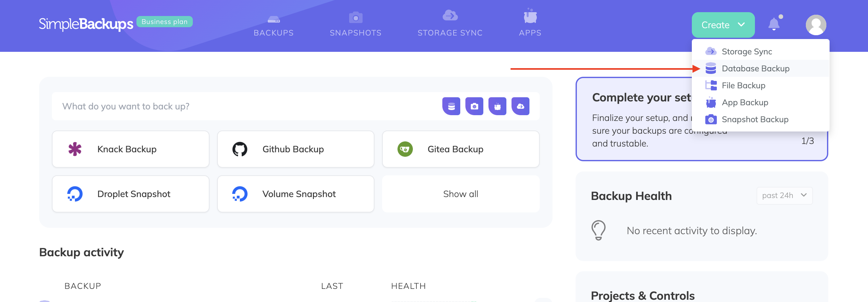
Task: Select File Backup menu entry
Action: pyautogui.click(x=743, y=85)
